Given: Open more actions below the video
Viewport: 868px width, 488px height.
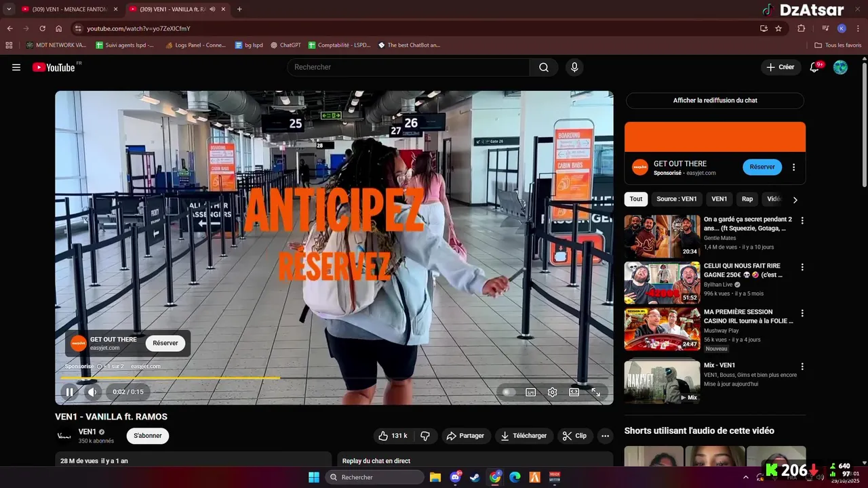Looking at the screenshot, I should (605, 436).
